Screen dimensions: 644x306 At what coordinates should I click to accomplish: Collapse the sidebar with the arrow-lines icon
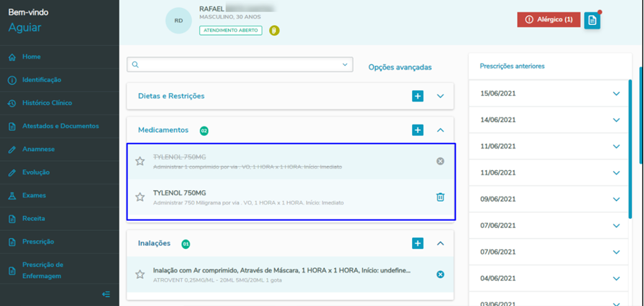click(106, 294)
